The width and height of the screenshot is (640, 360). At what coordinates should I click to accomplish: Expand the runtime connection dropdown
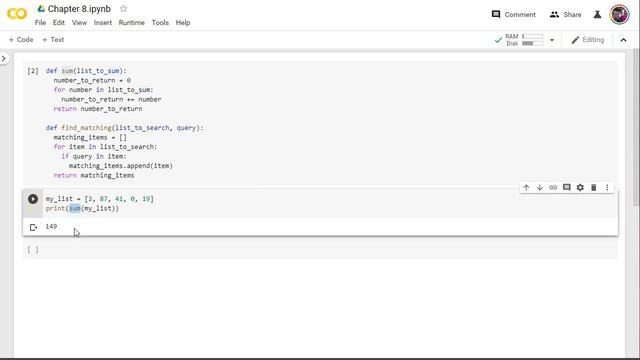pyautogui.click(x=552, y=40)
